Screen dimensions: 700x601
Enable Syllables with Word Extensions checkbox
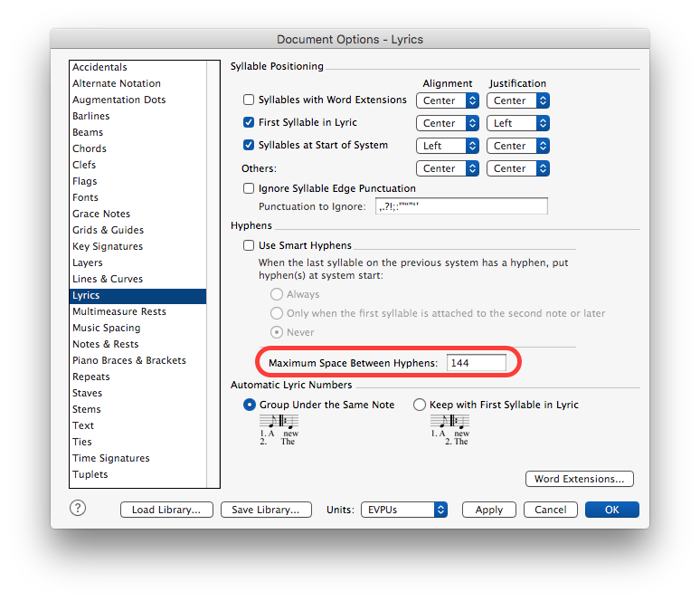249,100
